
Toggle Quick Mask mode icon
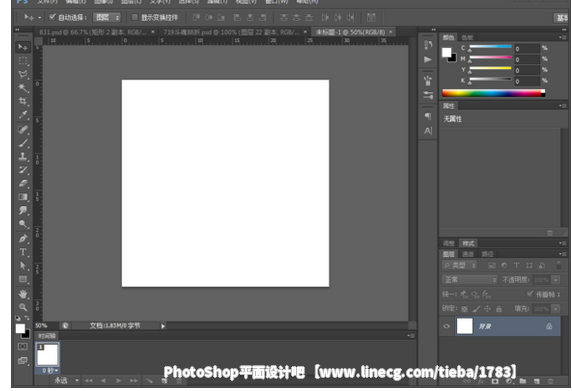(x=23, y=347)
